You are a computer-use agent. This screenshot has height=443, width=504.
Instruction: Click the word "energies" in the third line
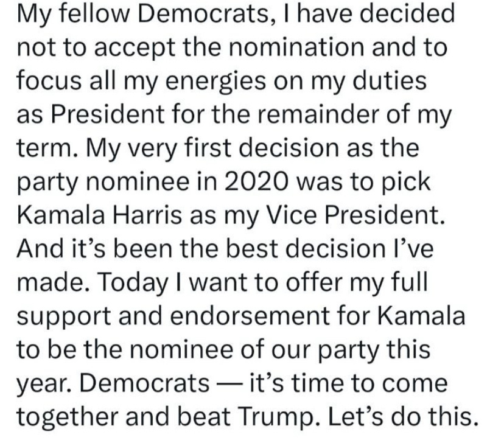tap(215, 82)
